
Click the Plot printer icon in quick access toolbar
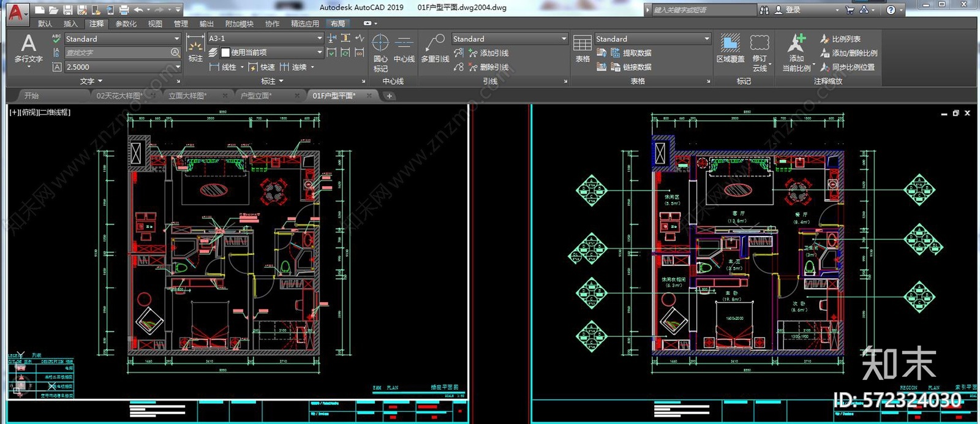124,10
